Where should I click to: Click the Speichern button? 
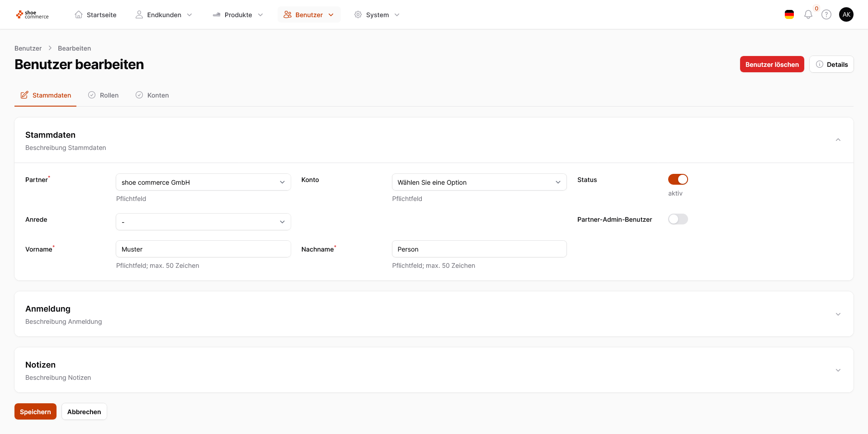click(x=35, y=411)
